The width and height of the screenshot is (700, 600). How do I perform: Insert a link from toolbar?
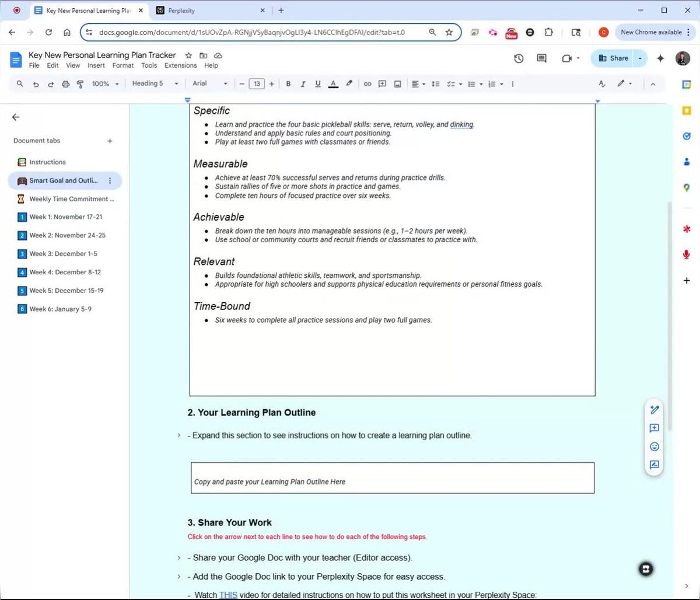click(367, 84)
